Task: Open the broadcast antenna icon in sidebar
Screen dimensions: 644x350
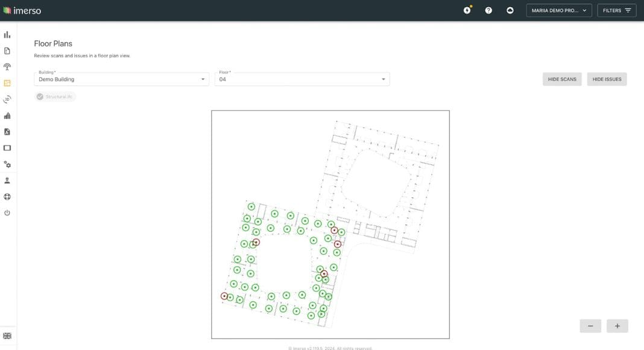Action: pyautogui.click(x=7, y=67)
